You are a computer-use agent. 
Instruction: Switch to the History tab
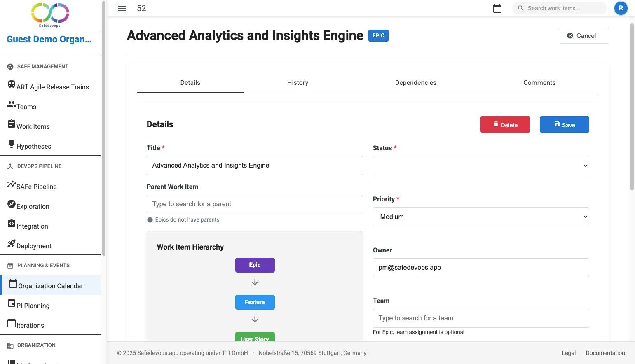[298, 83]
